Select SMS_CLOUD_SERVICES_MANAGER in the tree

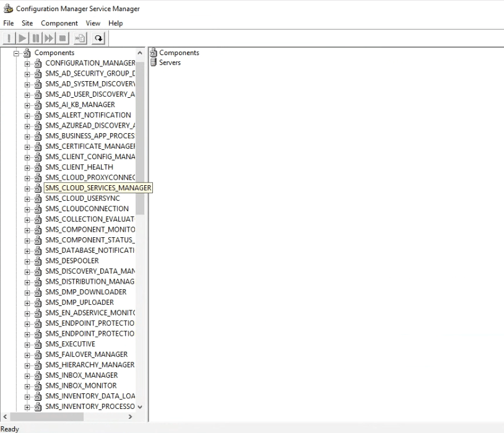click(x=98, y=188)
